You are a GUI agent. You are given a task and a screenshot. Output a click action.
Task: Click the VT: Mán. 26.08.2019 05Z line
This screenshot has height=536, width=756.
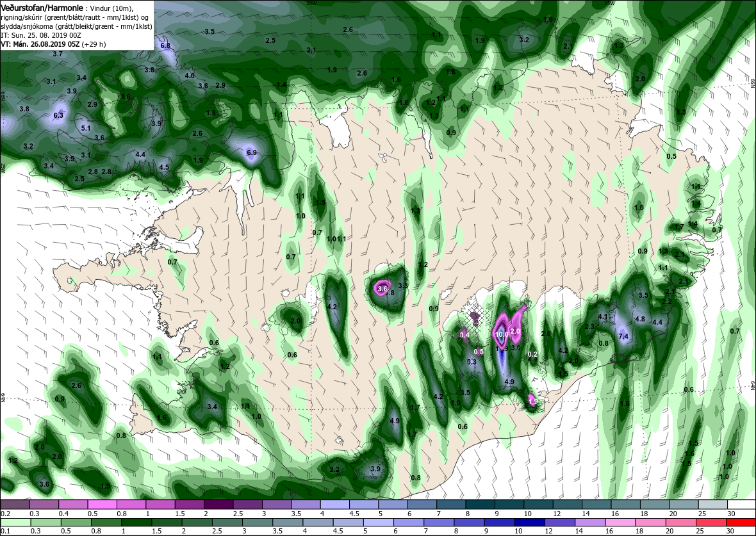(40, 44)
